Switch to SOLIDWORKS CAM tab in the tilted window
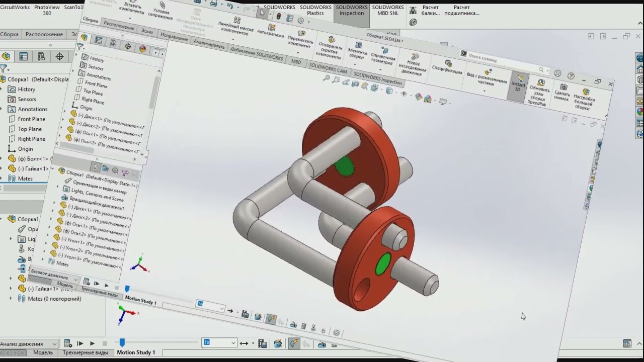 pyautogui.click(x=328, y=68)
